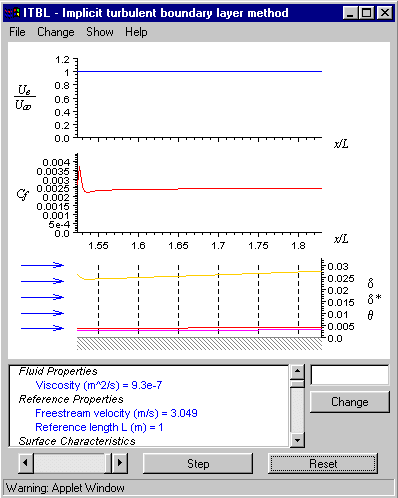Click the Step button
The width and height of the screenshot is (398, 498).
point(198,464)
